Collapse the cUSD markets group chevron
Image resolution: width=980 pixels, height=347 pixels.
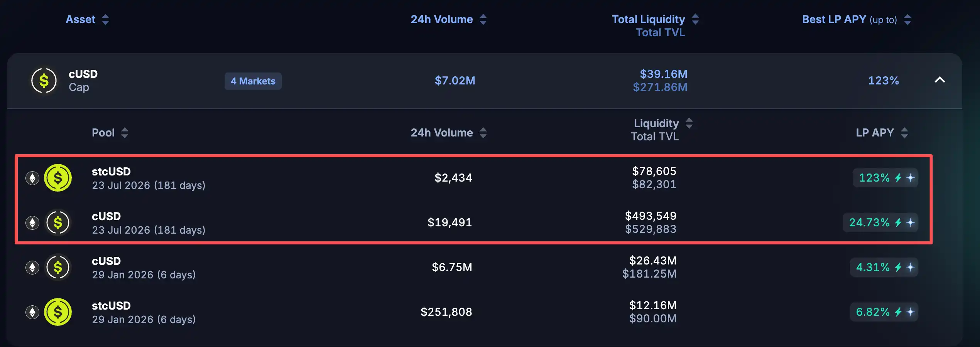point(940,80)
